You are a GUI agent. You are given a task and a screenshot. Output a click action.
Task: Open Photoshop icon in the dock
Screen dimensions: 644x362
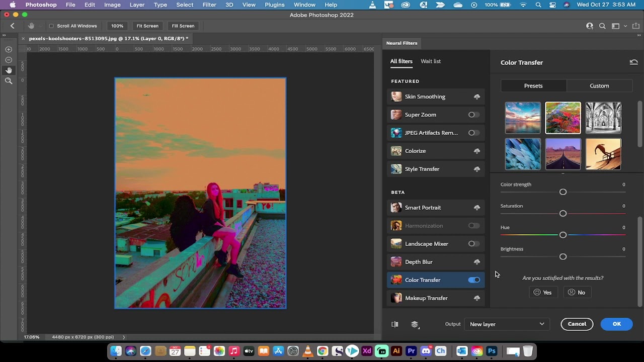[x=492, y=351]
